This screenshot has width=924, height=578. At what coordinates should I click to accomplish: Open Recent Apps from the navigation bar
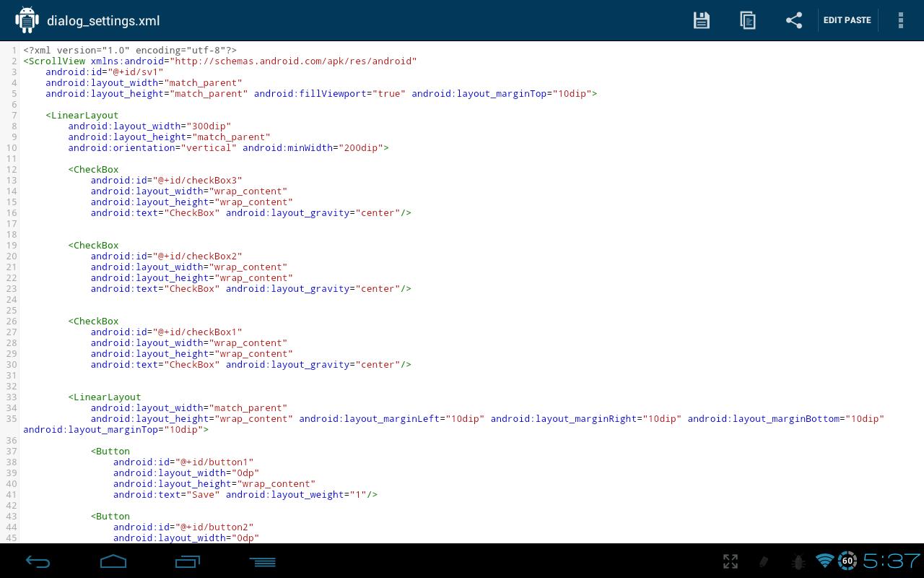[187, 561]
